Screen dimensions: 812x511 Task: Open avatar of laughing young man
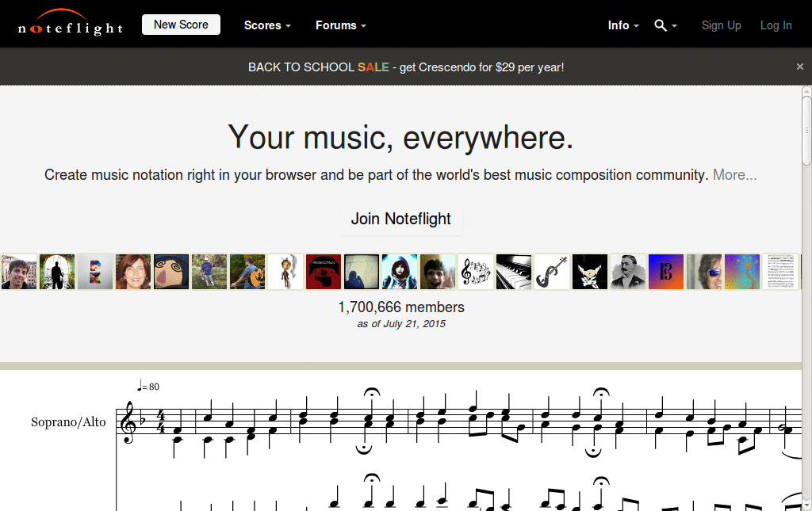(x=438, y=272)
